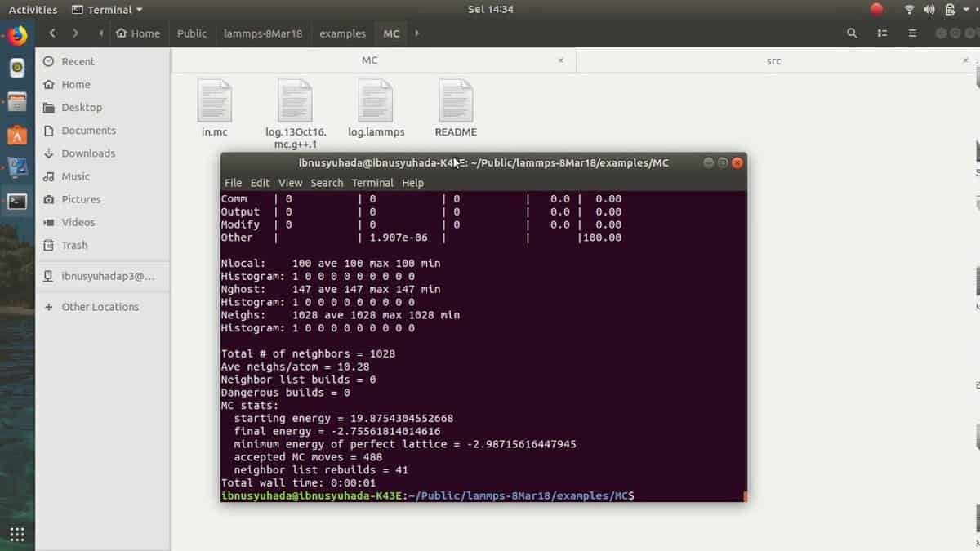Launch Firefox from the dock
The height and width of the screenshot is (551, 980).
(17, 36)
